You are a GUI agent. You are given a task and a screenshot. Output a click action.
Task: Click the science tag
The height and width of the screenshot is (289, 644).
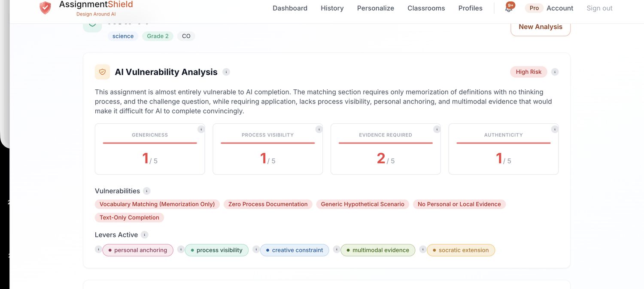tap(123, 36)
